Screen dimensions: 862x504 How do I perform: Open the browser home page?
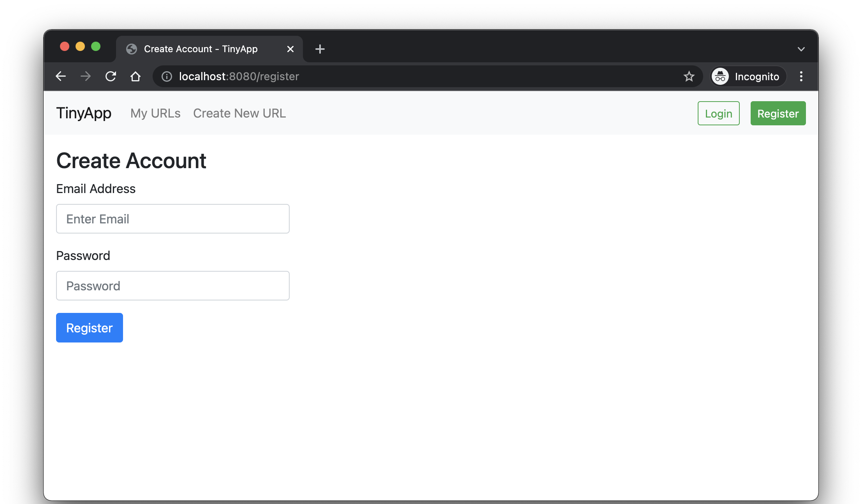(x=135, y=76)
